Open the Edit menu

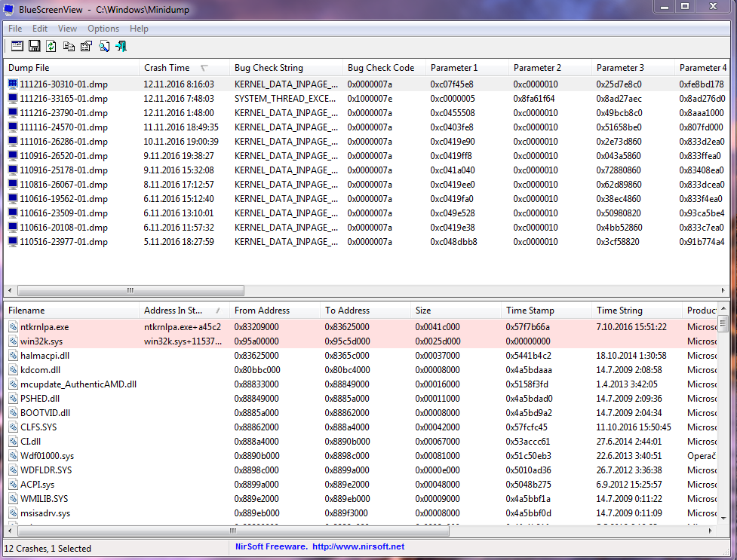40,29
